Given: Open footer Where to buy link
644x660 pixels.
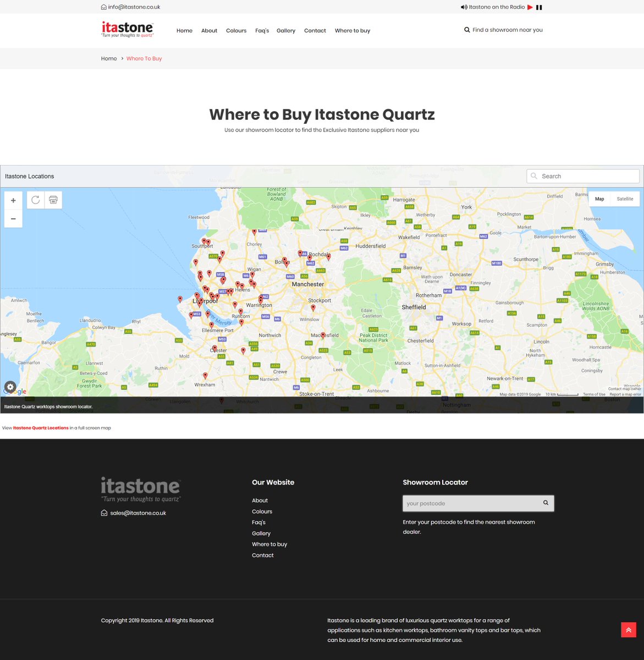Looking at the screenshot, I should [269, 544].
